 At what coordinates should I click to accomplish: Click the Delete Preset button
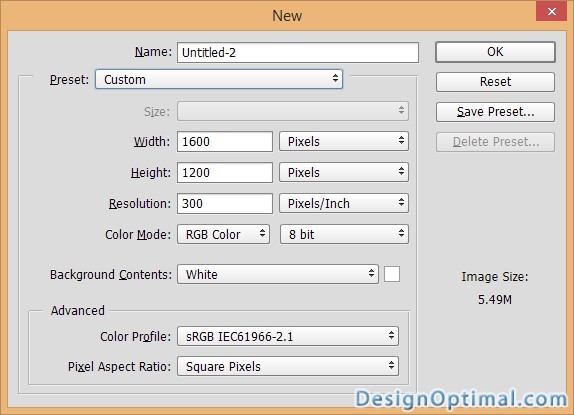click(x=495, y=142)
